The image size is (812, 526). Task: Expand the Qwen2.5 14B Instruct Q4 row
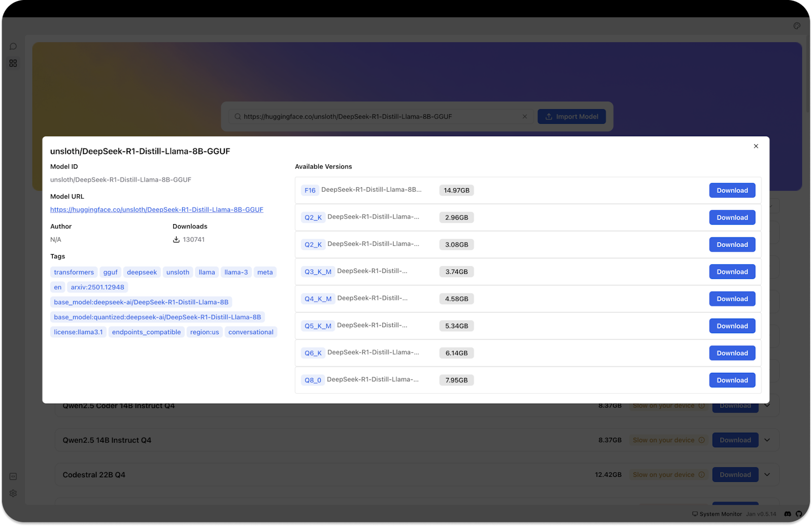pos(767,440)
